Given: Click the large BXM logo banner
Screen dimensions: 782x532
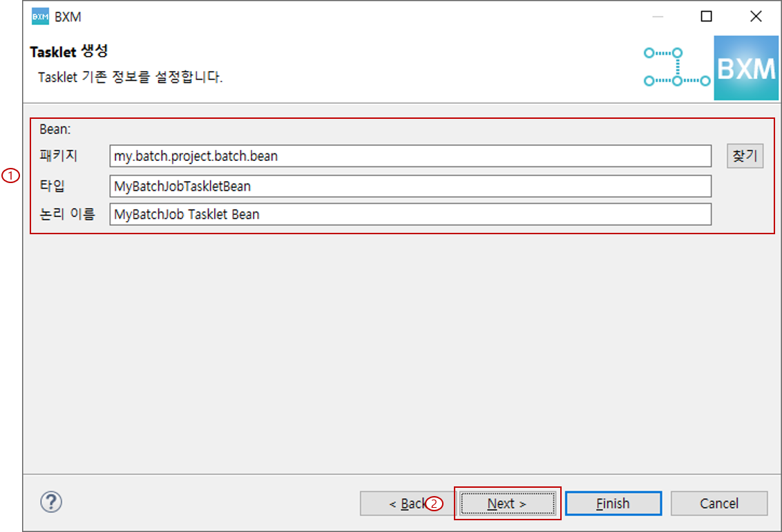Looking at the screenshot, I should (745, 68).
